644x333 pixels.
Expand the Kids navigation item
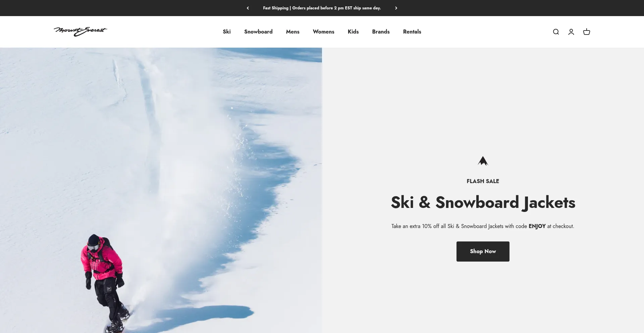click(353, 32)
